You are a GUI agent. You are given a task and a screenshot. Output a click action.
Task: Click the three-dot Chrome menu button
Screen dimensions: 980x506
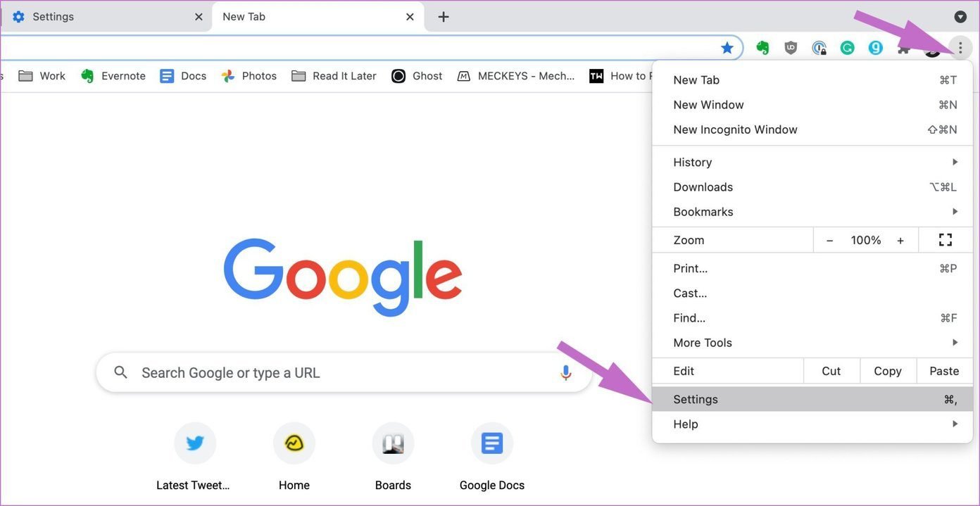pyautogui.click(x=960, y=48)
